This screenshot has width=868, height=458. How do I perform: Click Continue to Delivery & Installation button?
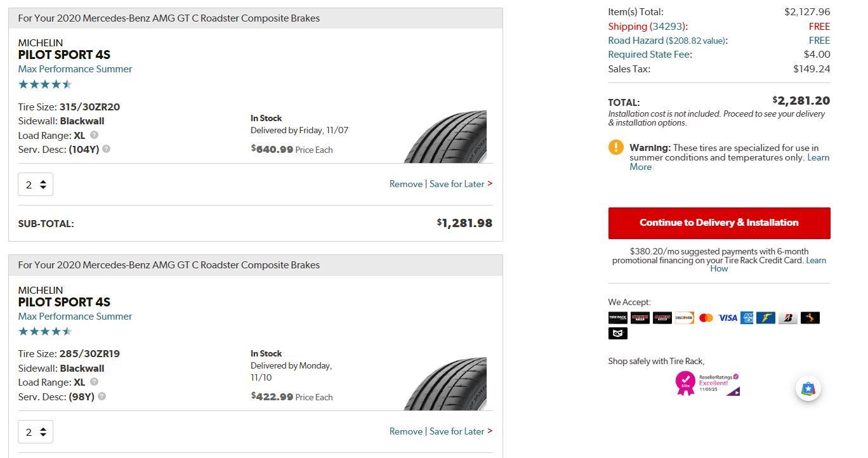719,223
